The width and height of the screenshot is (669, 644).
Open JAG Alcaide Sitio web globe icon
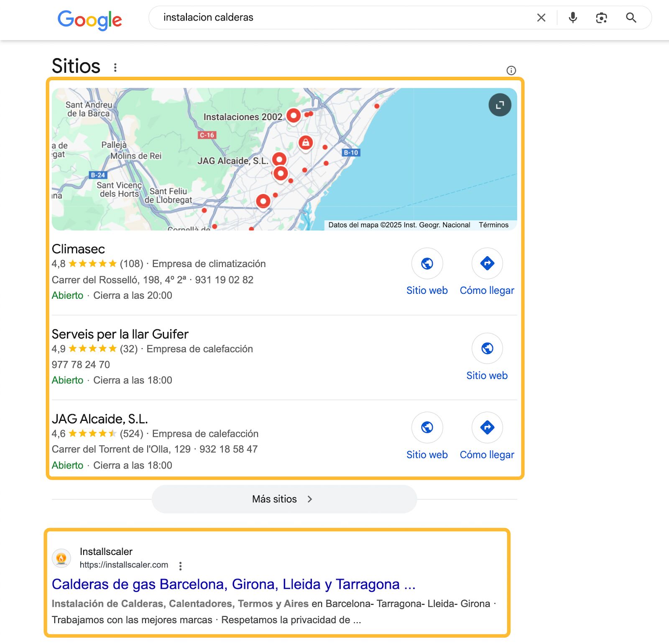[427, 428]
